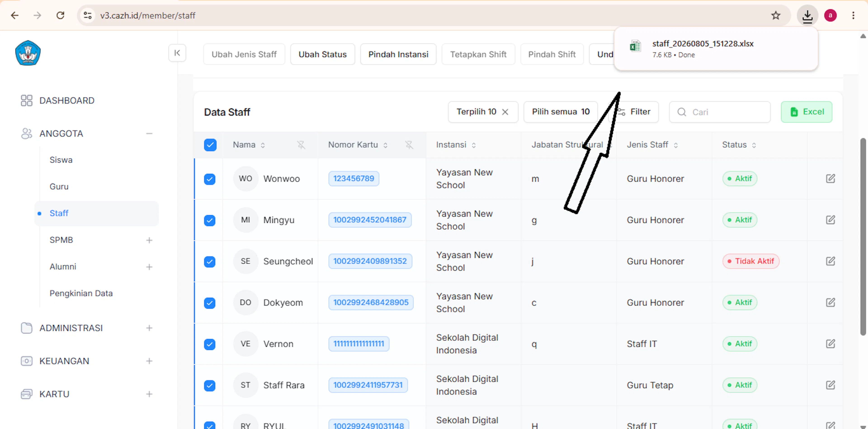
Task: Edit Staff Rara's record
Action: (x=830, y=385)
